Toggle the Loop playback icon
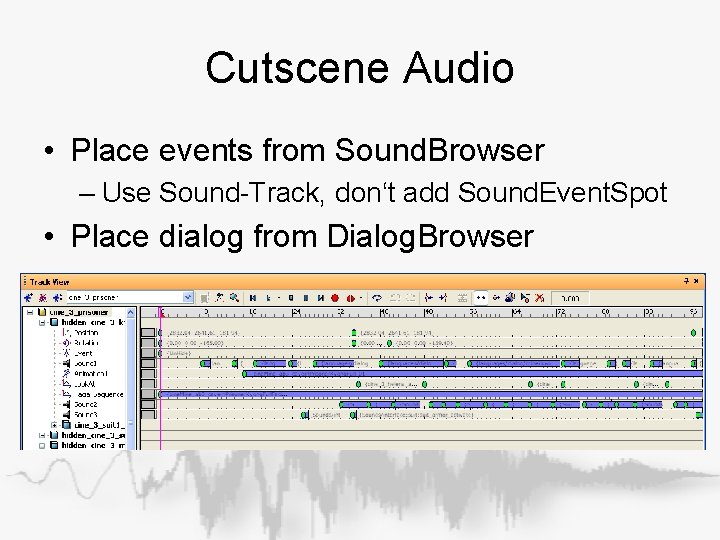Image resolution: width=720 pixels, height=540 pixels. coord(377,298)
